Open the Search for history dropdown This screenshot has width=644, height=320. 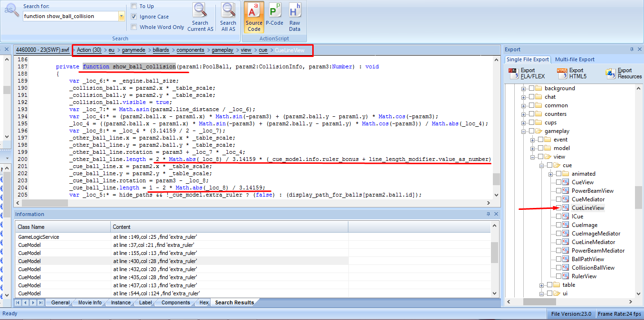coord(122,16)
